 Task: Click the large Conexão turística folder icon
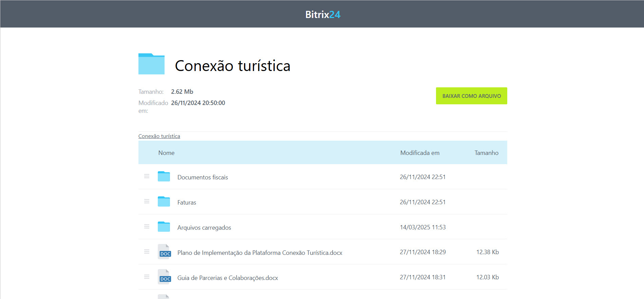tap(151, 64)
